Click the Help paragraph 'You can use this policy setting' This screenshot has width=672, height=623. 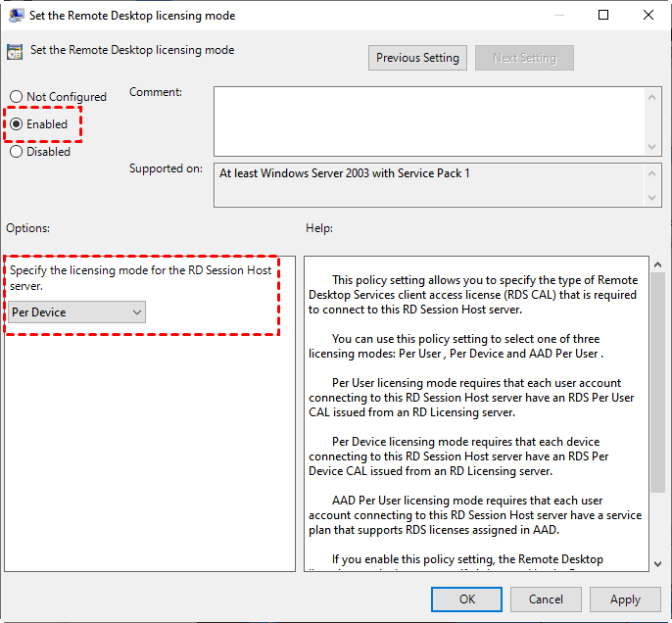pos(456,346)
